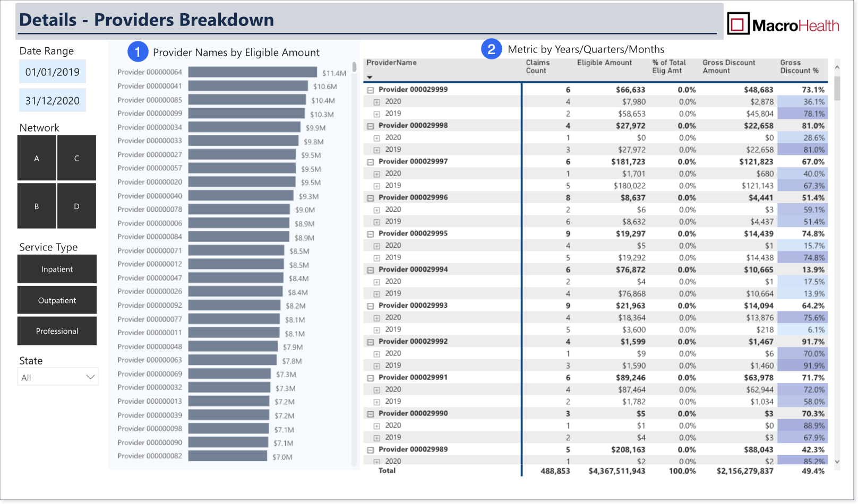
Task: Toggle Network C slicer tile
Action: [76, 158]
